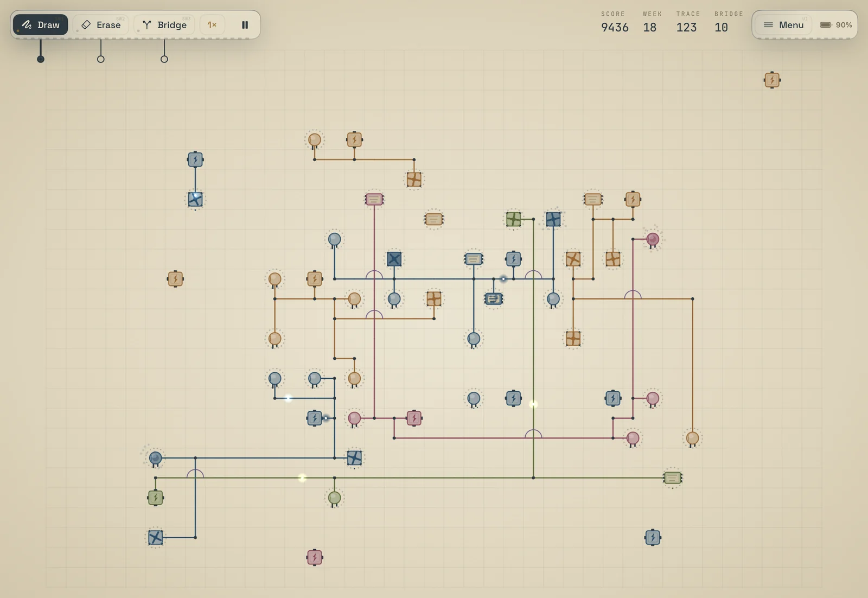Pause the game
The height and width of the screenshot is (598, 868).
point(245,25)
